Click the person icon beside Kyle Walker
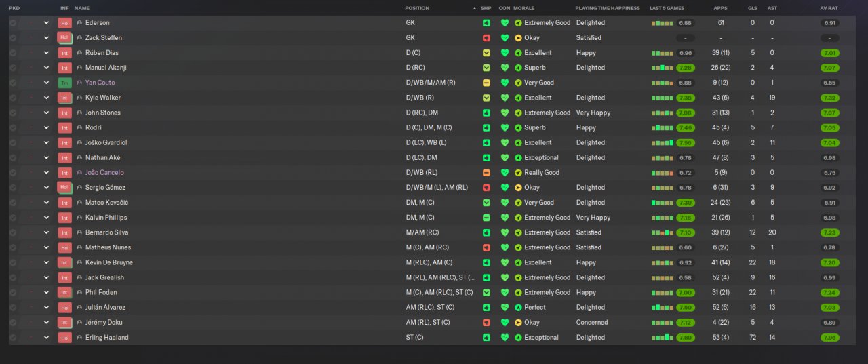The image size is (868, 364). pos(79,98)
